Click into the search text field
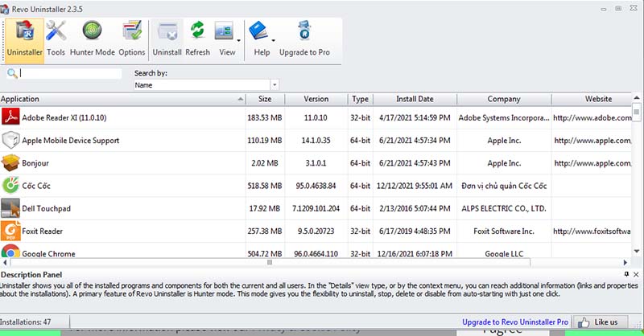The image size is (644, 336). tap(71, 73)
